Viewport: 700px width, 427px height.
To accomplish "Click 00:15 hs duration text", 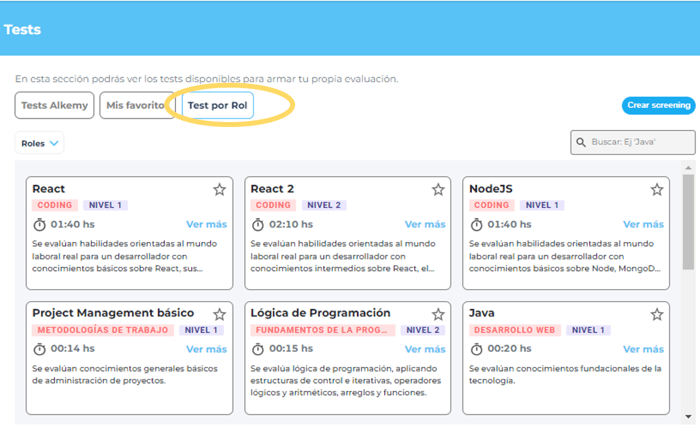I will [291, 348].
